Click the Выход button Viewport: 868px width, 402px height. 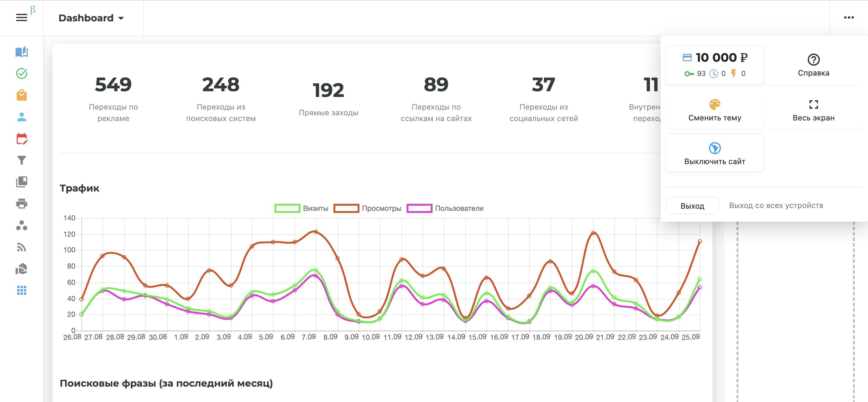pyautogui.click(x=692, y=206)
